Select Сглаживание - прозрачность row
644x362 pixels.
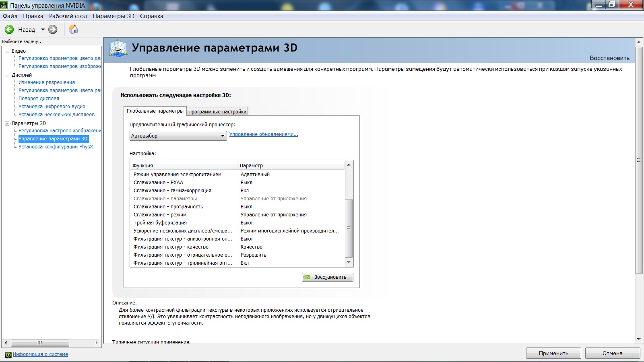coord(237,207)
